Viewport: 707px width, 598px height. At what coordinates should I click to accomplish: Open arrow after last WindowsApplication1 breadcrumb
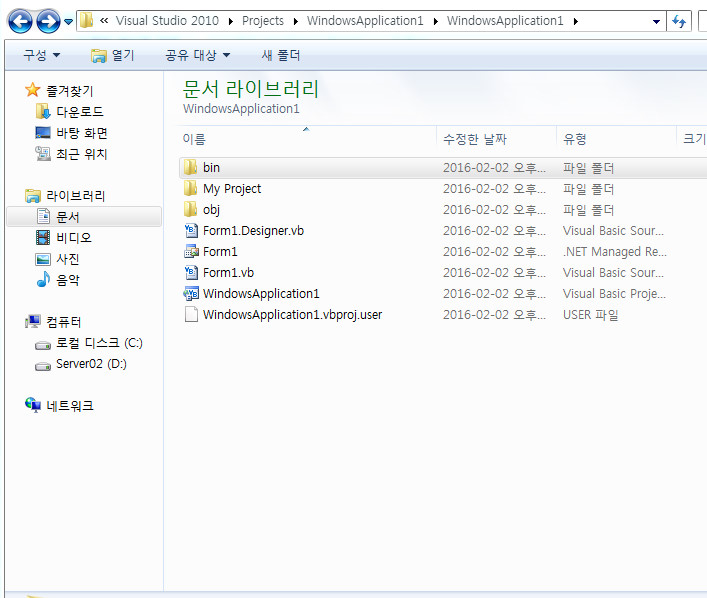tap(576, 21)
